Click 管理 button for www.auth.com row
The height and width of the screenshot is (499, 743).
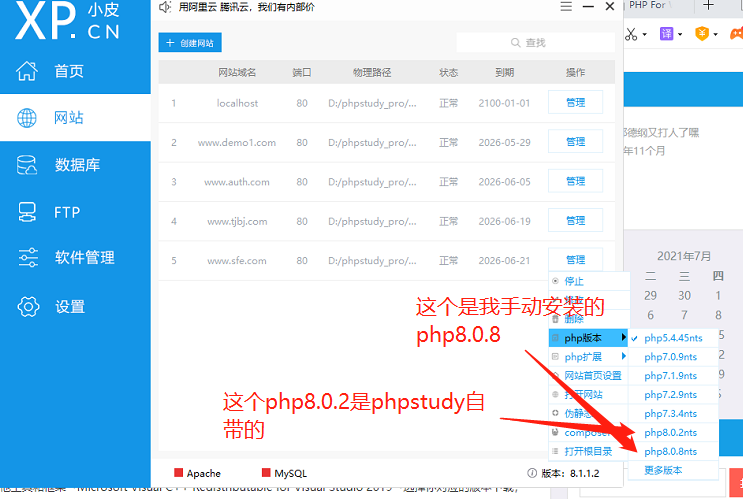(575, 181)
